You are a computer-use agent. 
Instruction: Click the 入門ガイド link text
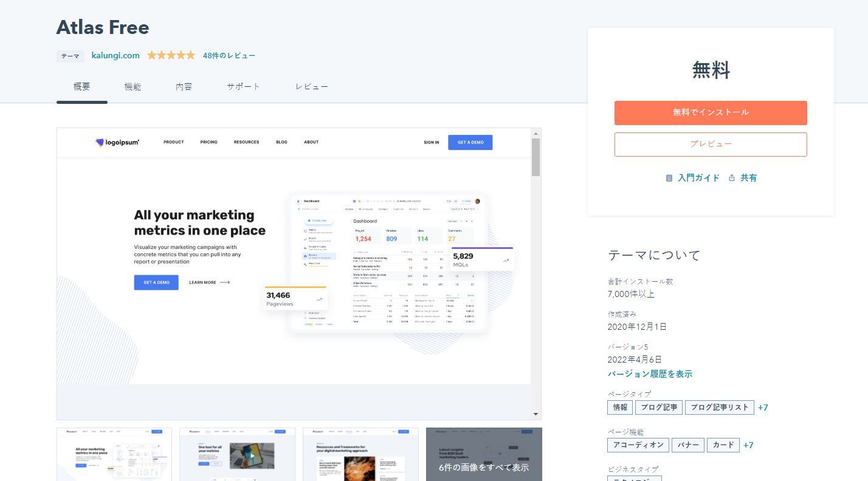(x=698, y=178)
